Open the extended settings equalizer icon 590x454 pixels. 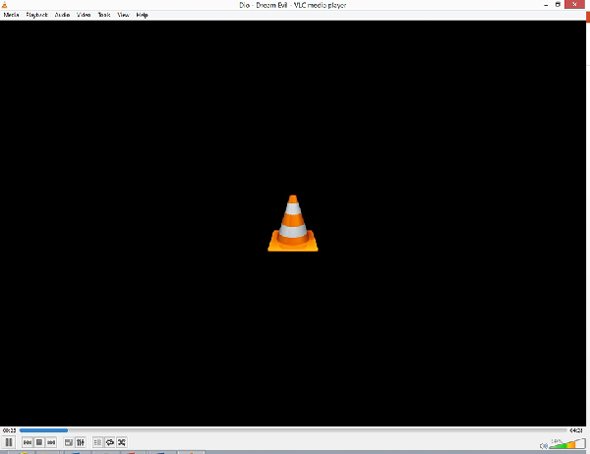(81, 442)
